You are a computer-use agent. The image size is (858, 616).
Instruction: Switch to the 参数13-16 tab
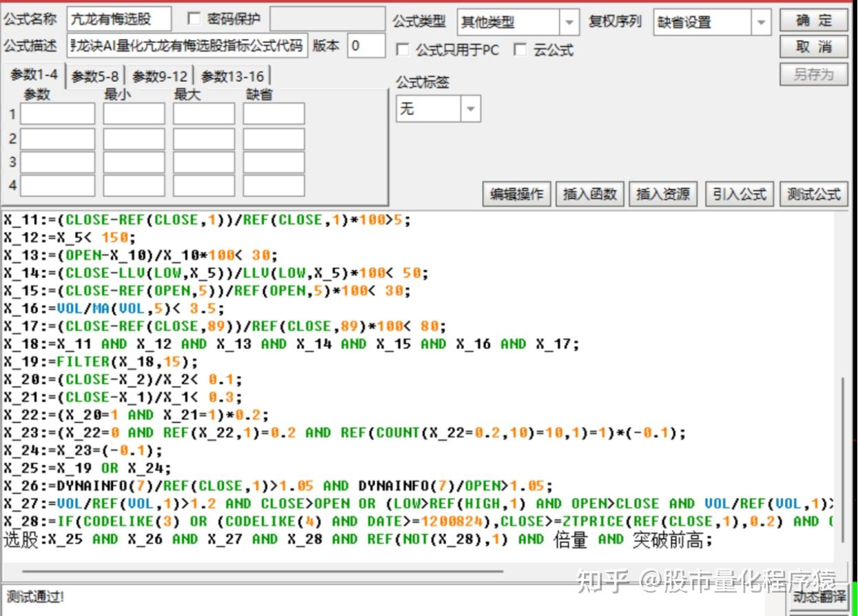(x=232, y=76)
